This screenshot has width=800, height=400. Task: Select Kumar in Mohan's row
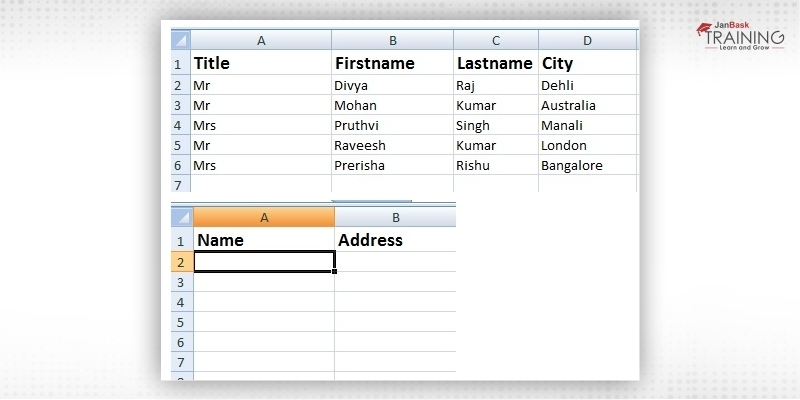(496, 105)
